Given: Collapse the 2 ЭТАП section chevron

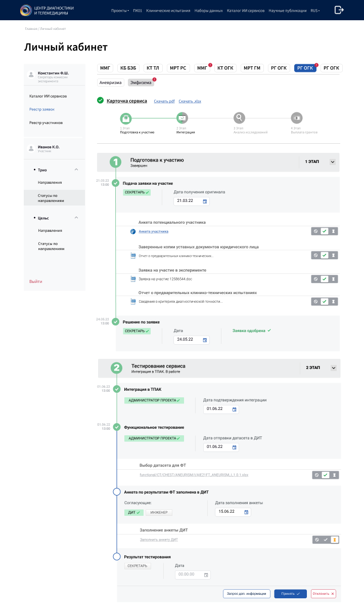Looking at the screenshot, I should point(333,368).
